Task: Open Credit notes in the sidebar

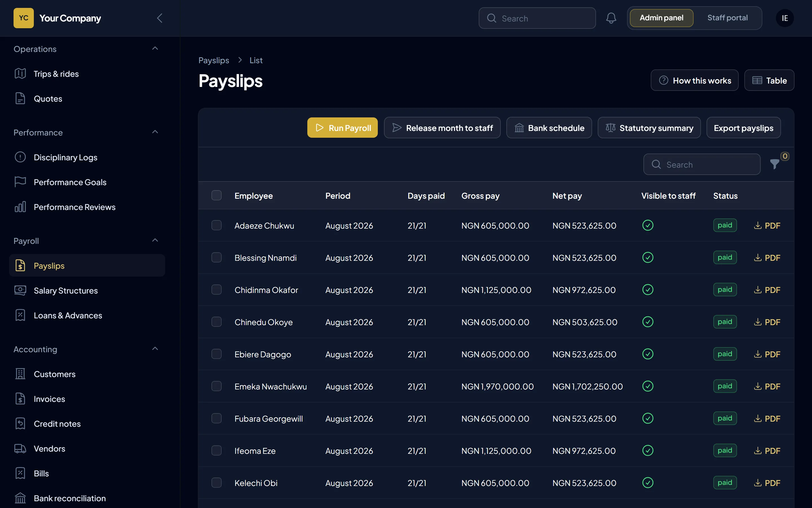Action: point(87,424)
